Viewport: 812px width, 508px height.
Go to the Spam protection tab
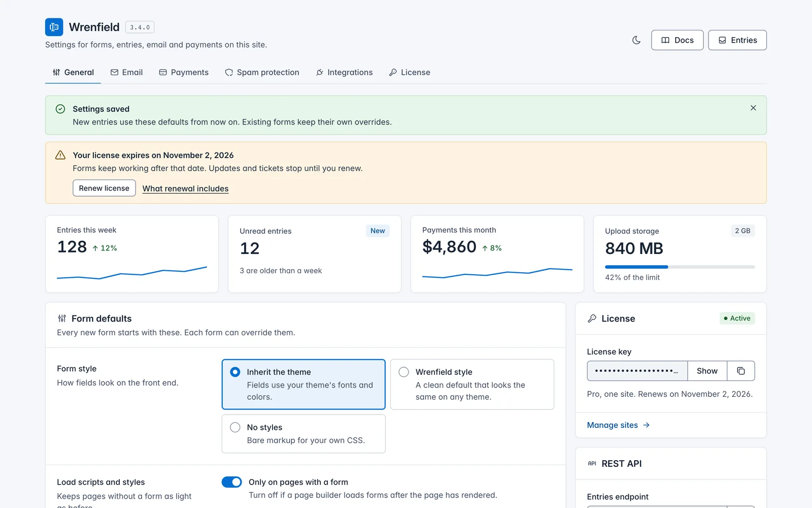[x=262, y=72]
